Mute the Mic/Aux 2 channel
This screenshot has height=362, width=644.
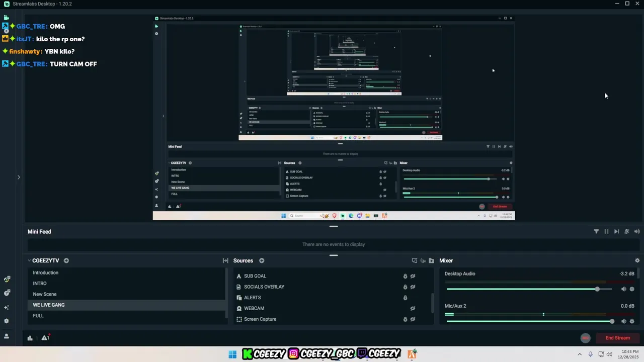[624, 321]
